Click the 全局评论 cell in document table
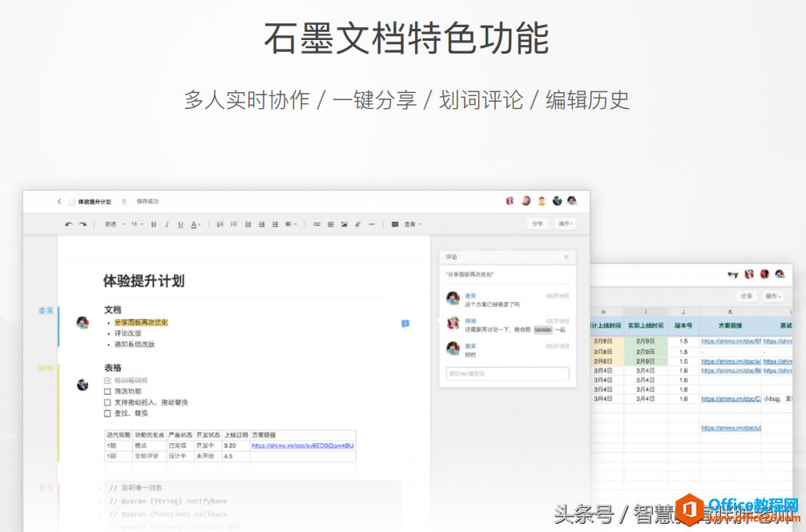Screen dimensions: 806x532 [149, 456]
